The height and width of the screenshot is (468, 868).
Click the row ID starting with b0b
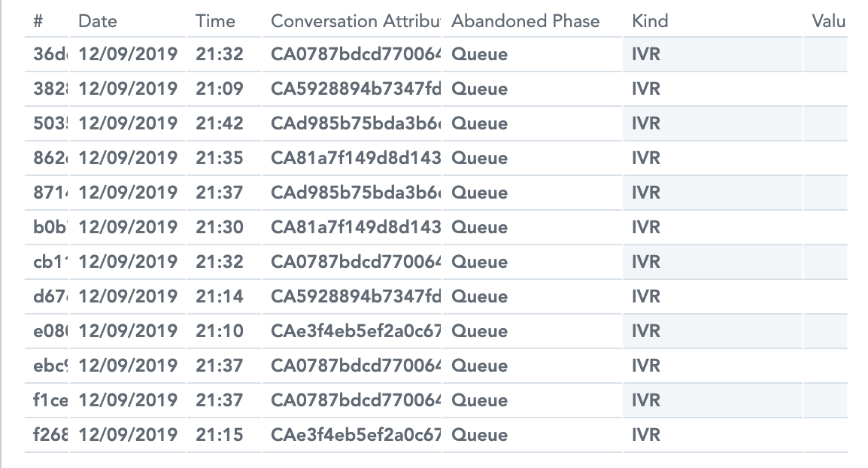(50, 227)
